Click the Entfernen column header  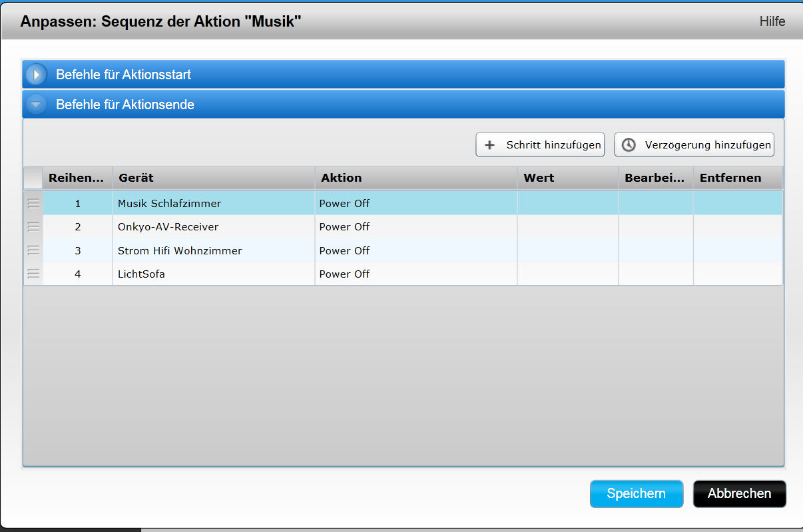click(737, 178)
